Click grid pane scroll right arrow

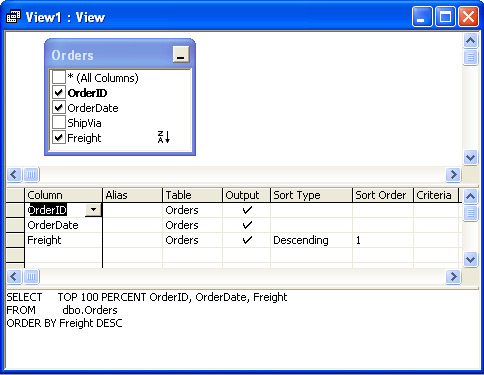[453, 276]
